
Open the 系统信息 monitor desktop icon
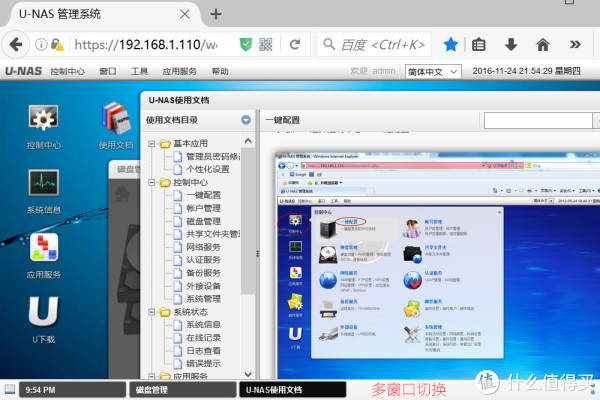43,182
